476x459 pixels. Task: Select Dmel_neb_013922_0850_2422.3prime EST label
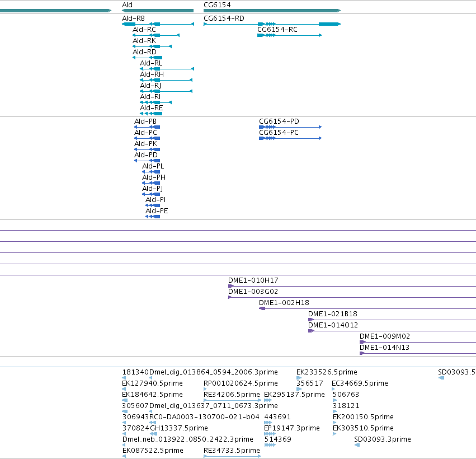click(188, 439)
